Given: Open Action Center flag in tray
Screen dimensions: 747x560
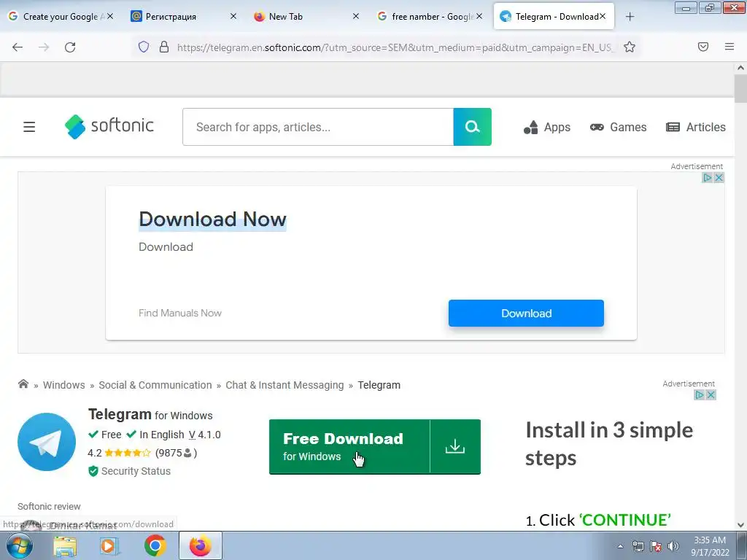Looking at the screenshot, I should click(656, 546).
